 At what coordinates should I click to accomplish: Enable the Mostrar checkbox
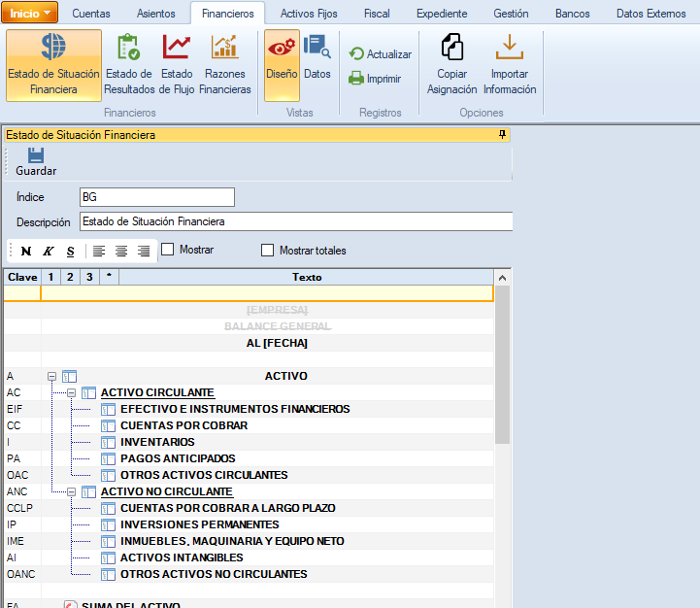(168, 250)
